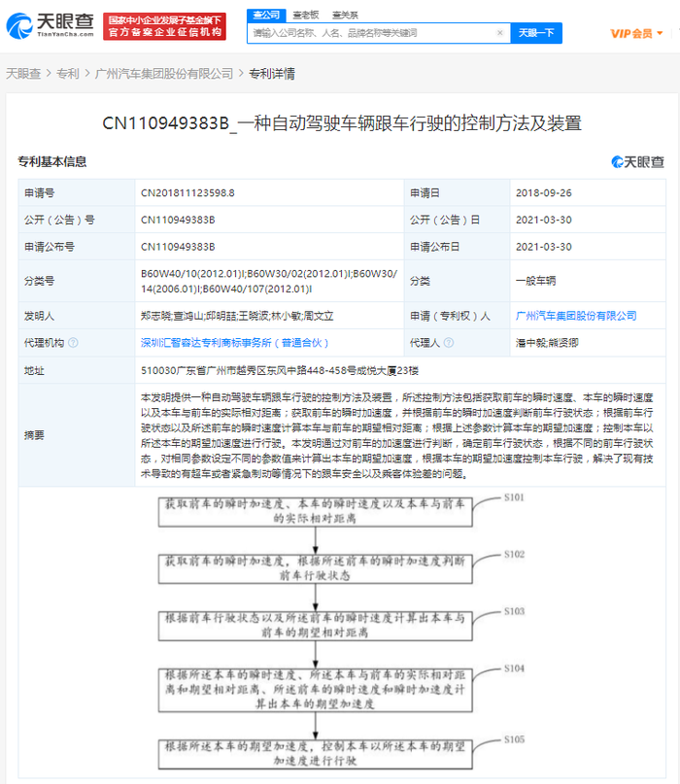The image size is (680, 784).
Task: Open 深圳汇智容达专利商标事务所 agency link
Action: [234, 343]
